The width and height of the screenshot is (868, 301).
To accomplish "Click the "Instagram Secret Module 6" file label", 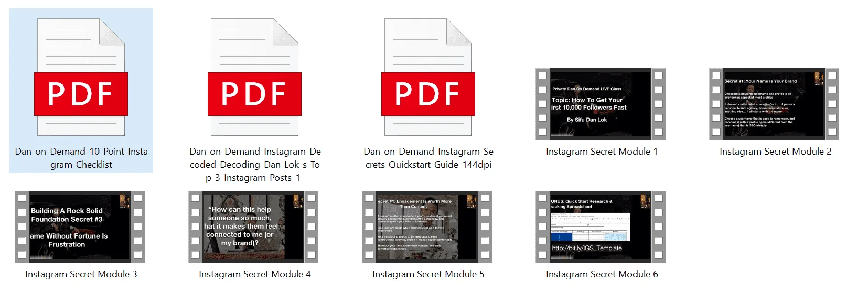I will point(602,274).
